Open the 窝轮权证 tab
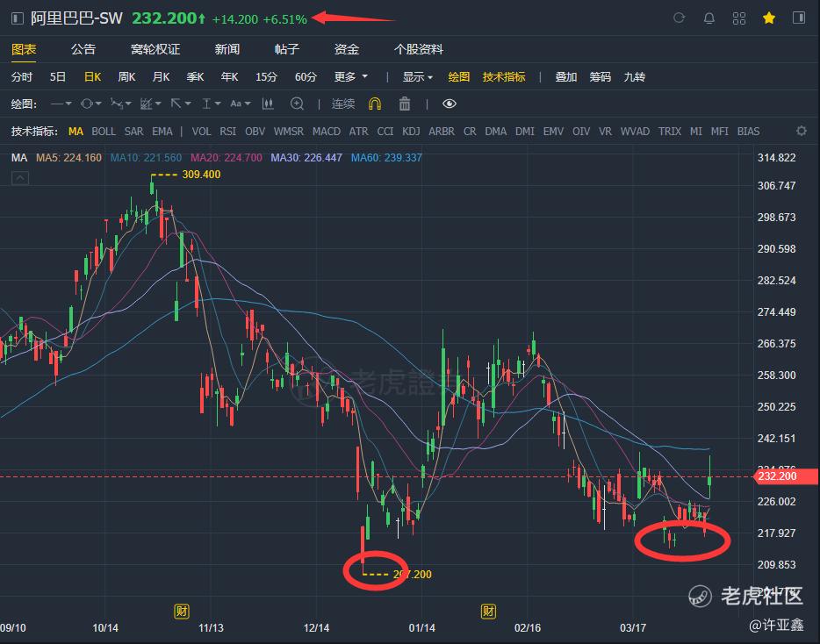This screenshot has width=820, height=644. (155, 50)
